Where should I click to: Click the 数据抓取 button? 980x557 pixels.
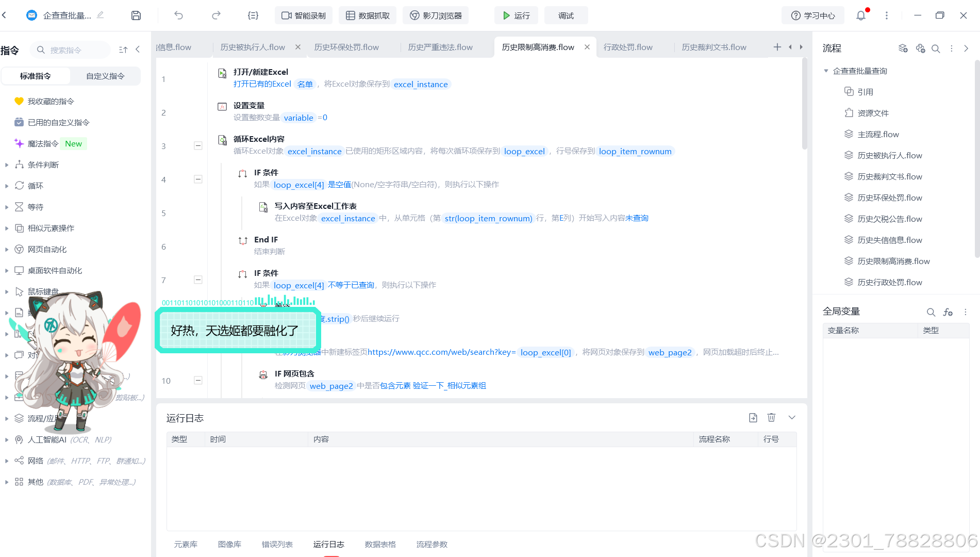368,15
